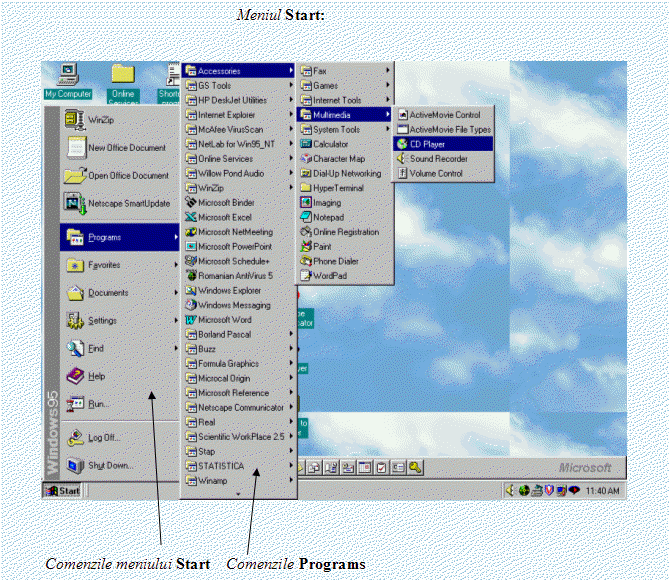Open the Fax accessories group
Screen dimensions: 669x580
point(345,71)
